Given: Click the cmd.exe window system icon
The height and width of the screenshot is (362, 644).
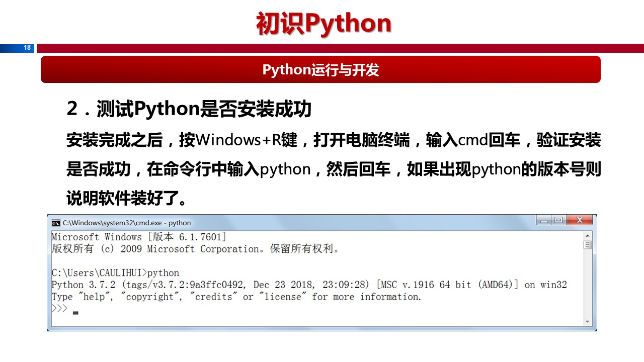Looking at the screenshot, I should (56, 223).
